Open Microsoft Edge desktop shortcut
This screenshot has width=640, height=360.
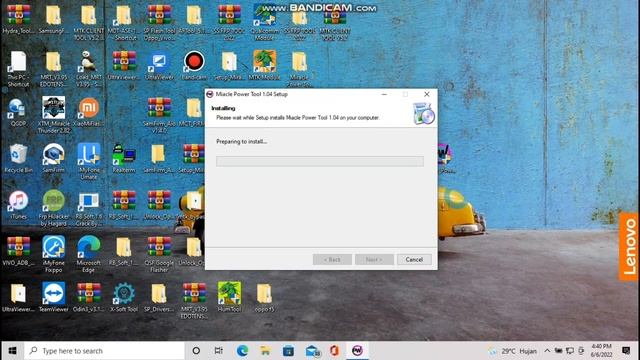point(89,254)
